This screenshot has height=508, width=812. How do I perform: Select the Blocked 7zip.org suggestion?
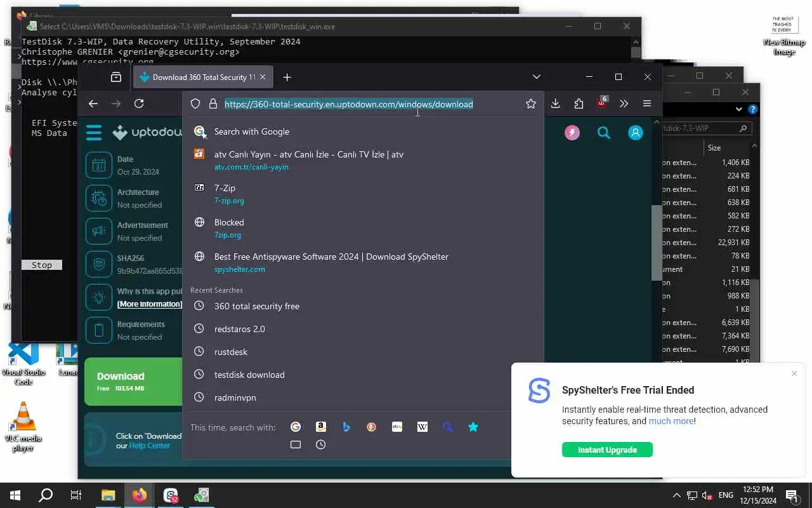[363, 228]
